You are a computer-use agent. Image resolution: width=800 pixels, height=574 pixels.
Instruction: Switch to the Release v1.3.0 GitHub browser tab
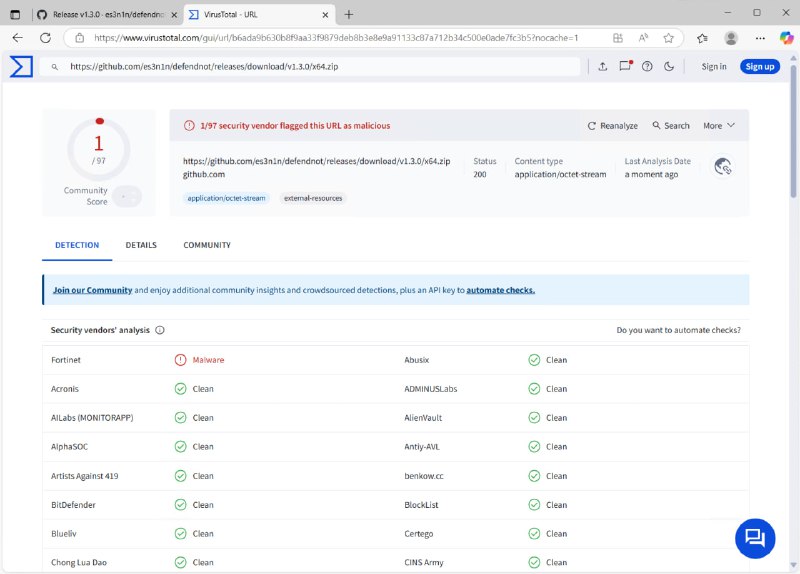pos(107,14)
